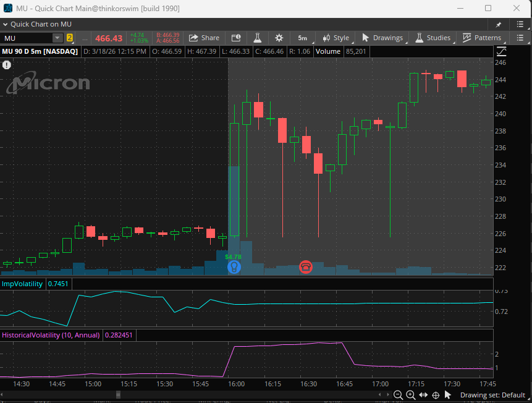Screen dimensions: 532x403
Task: Click the HistoricalVolatility (10, Annual) label
Action: click(51, 335)
